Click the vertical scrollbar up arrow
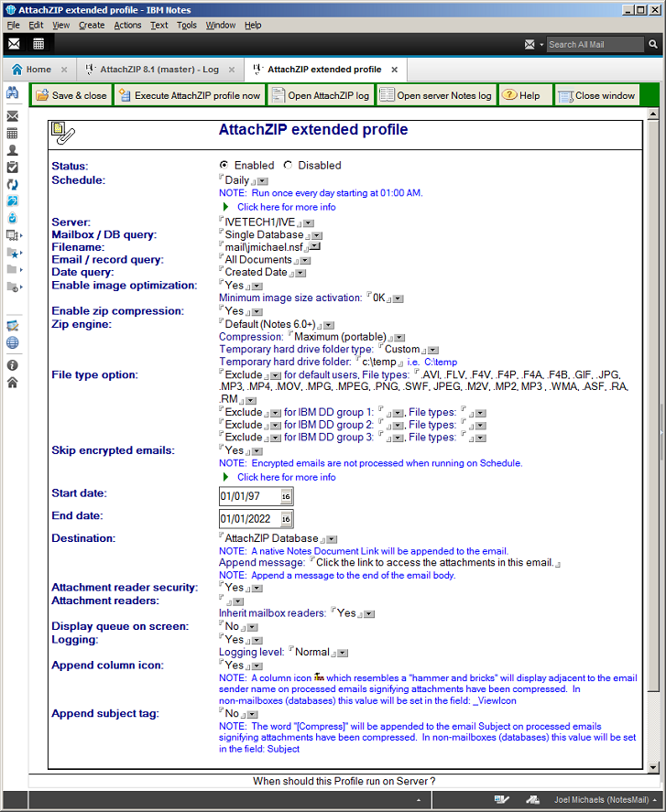 [653, 114]
